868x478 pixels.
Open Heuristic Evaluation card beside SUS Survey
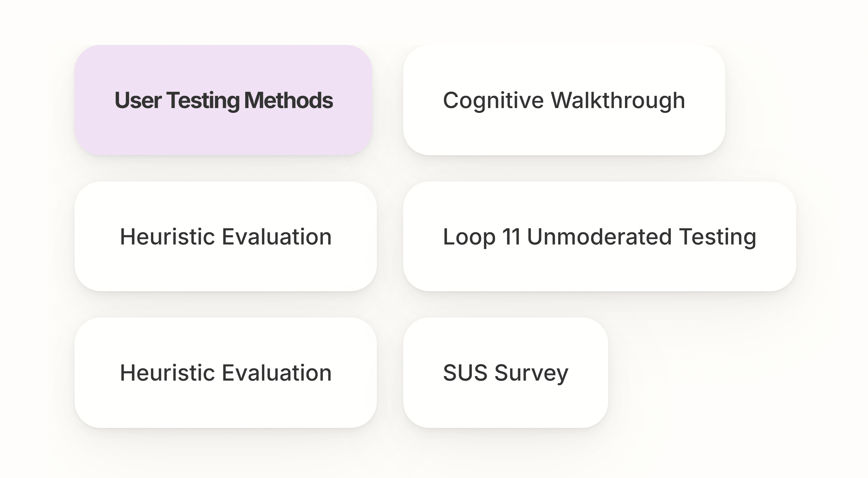point(226,373)
